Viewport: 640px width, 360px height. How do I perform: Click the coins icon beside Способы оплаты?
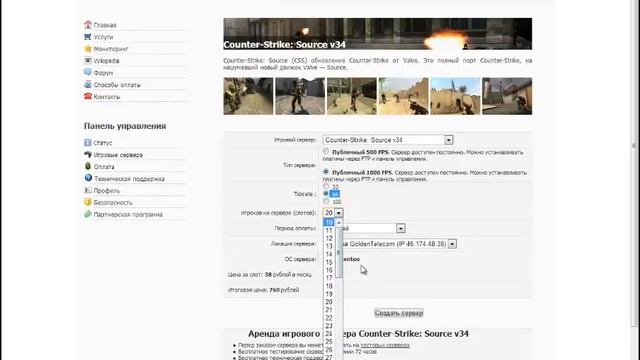point(88,84)
